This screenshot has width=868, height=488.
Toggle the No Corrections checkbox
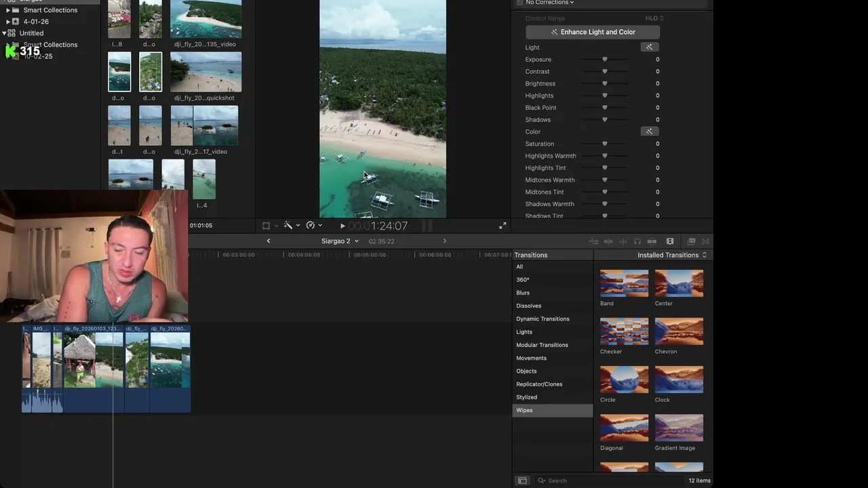(x=519, y=3)
